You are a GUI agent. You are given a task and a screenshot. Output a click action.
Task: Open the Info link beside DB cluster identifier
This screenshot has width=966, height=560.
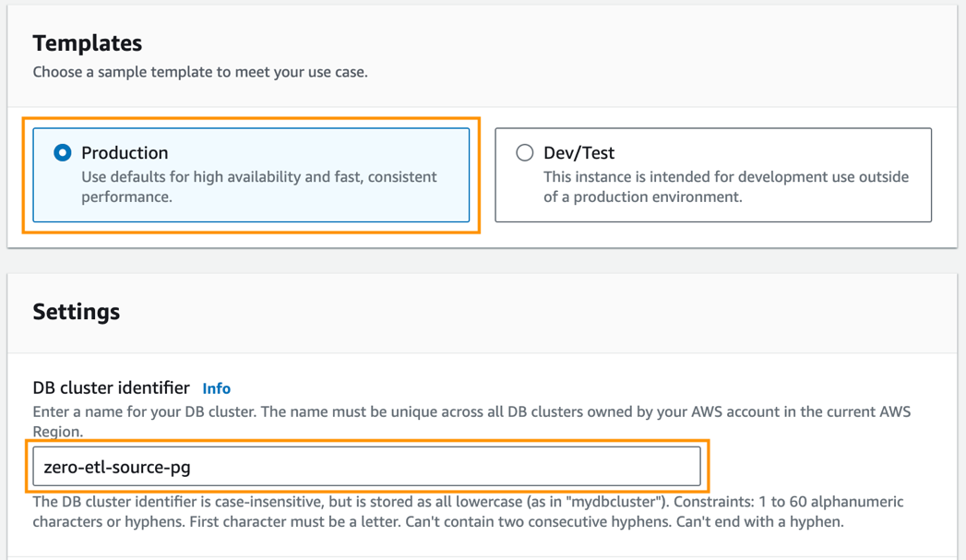pyautogui.click(x=216, y=388)
